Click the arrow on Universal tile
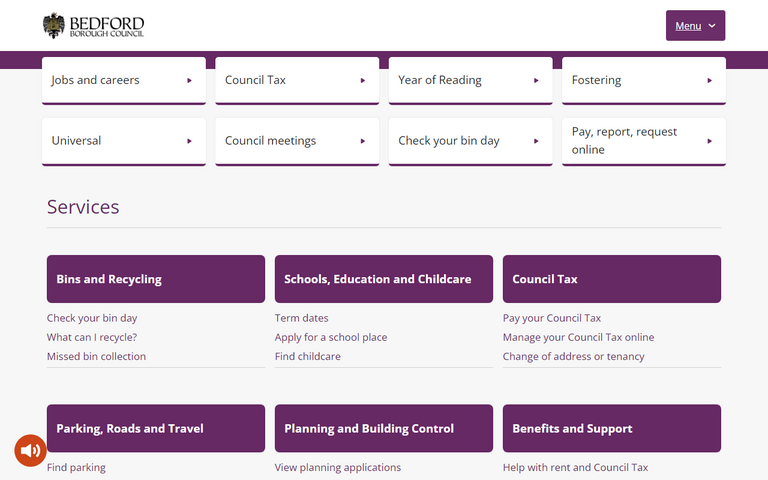The image size is (768, 480). [189, 141]
